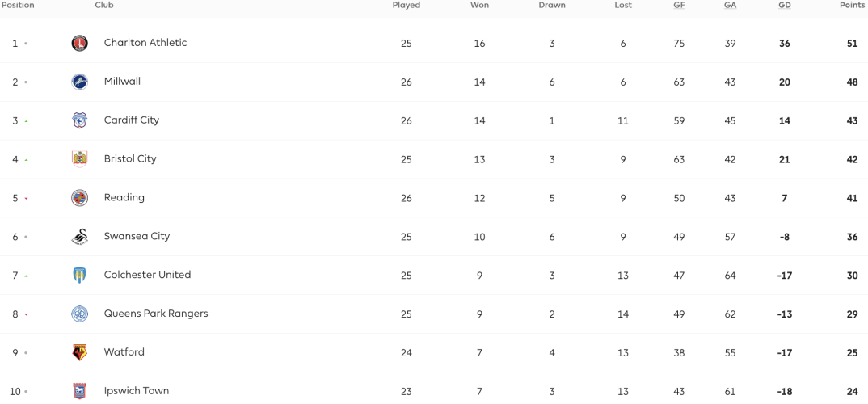This screenshot has width=868, height=404.
Task: Click the GF column header abbreviation
Action: tap(679, 6)
